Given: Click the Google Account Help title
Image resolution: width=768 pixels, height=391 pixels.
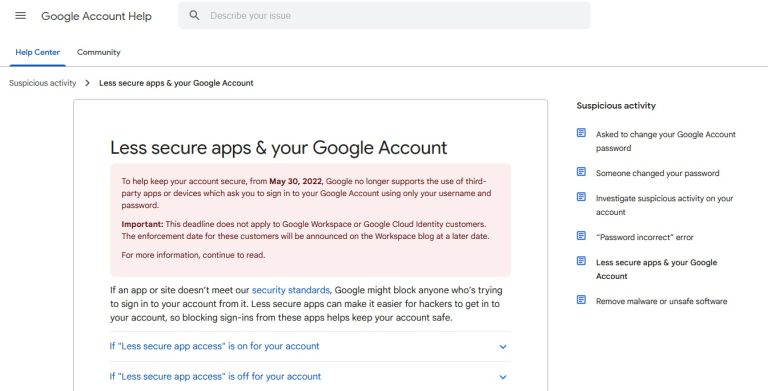Looking at the screenshot, I should [96, 16].
